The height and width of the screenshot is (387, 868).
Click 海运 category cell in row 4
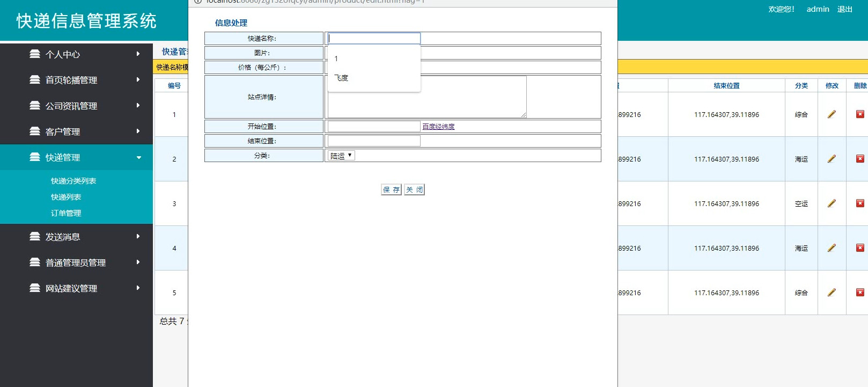pyautogui.click(x=801, y=249)
